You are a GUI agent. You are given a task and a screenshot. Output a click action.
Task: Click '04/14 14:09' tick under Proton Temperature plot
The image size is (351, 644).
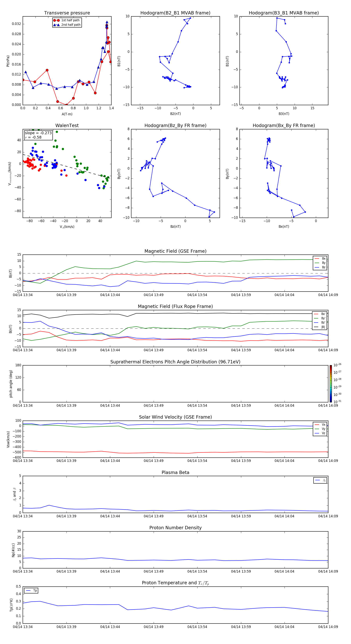328,627
